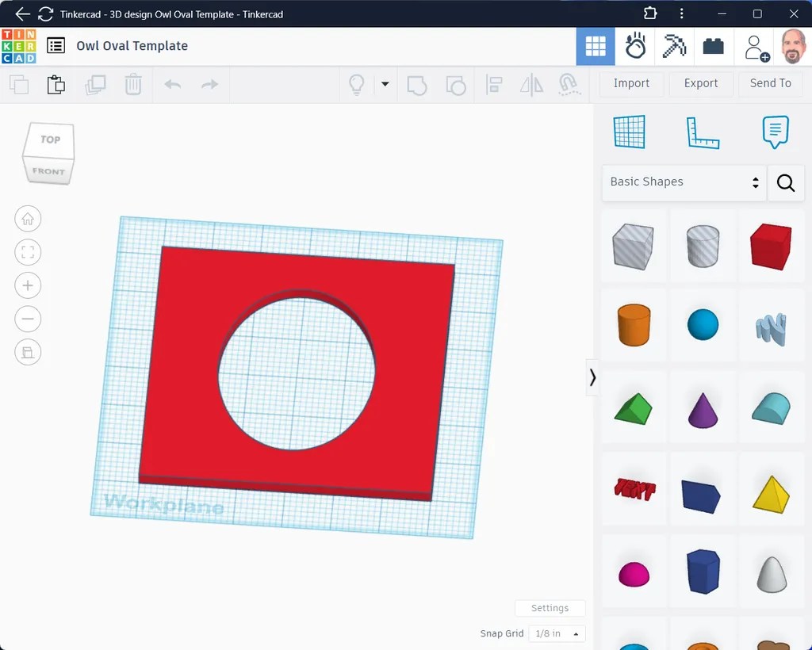
Task: Click the page reload icon
Action: [45, 14]
